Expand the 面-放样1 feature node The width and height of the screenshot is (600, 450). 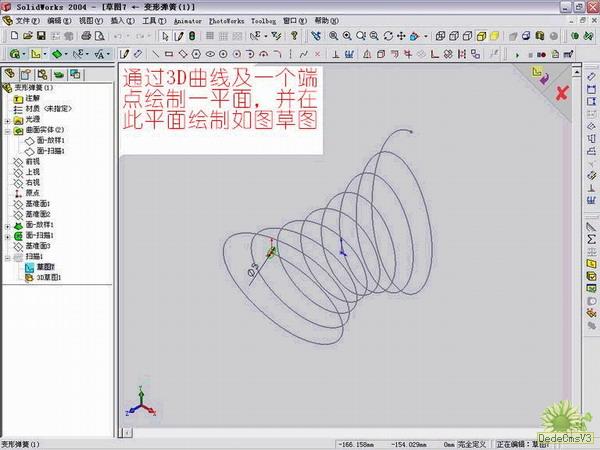click(x=7, y=226)
